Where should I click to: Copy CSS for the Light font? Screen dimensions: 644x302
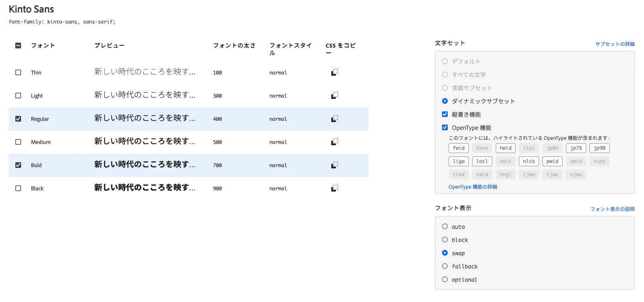[335, 96]
